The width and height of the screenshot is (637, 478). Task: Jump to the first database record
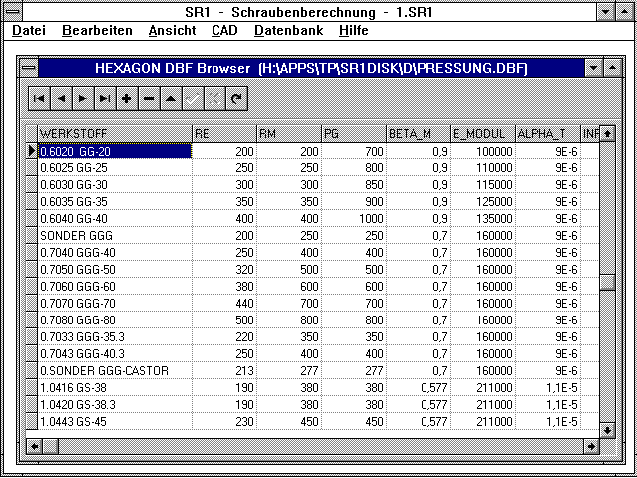point(39,99)
